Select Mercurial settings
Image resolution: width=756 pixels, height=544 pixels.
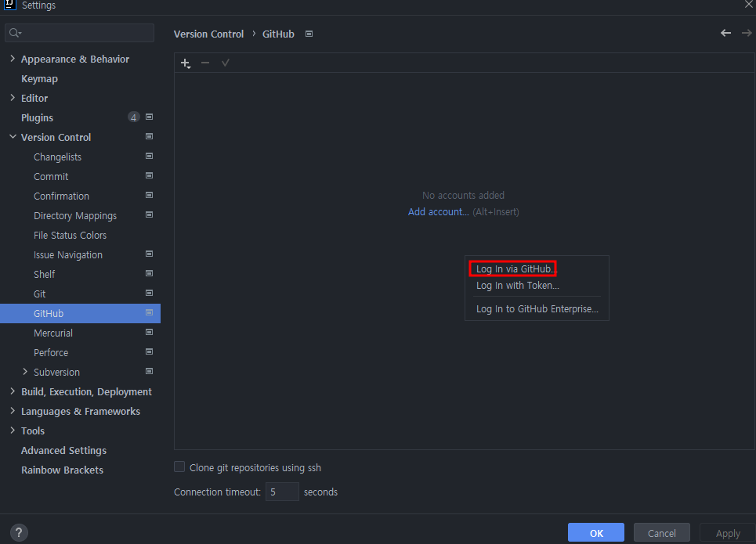(x=53, y=333)
